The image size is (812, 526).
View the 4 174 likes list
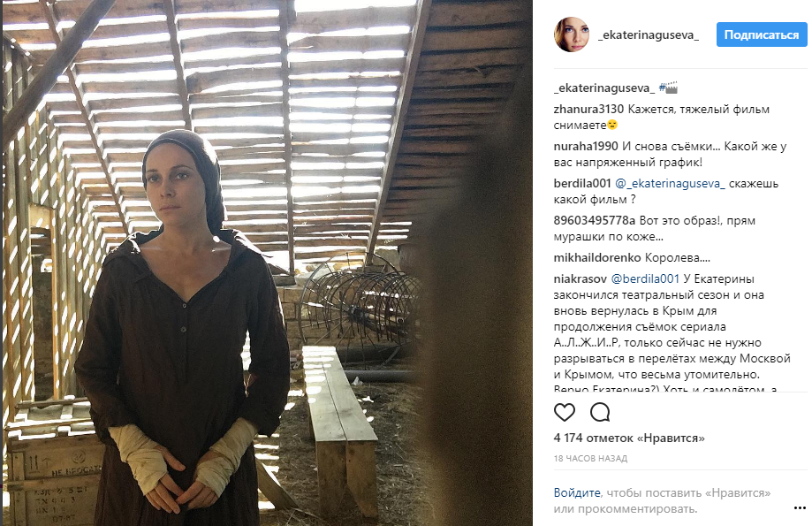point(629,438)
